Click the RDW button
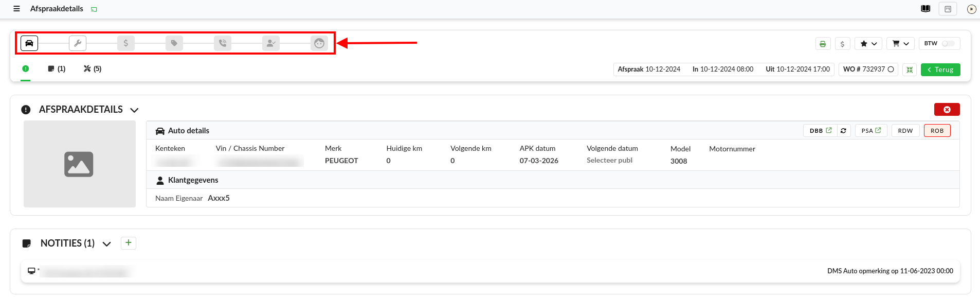This screenshot has height=297, width=980. [x=905, y=131]
